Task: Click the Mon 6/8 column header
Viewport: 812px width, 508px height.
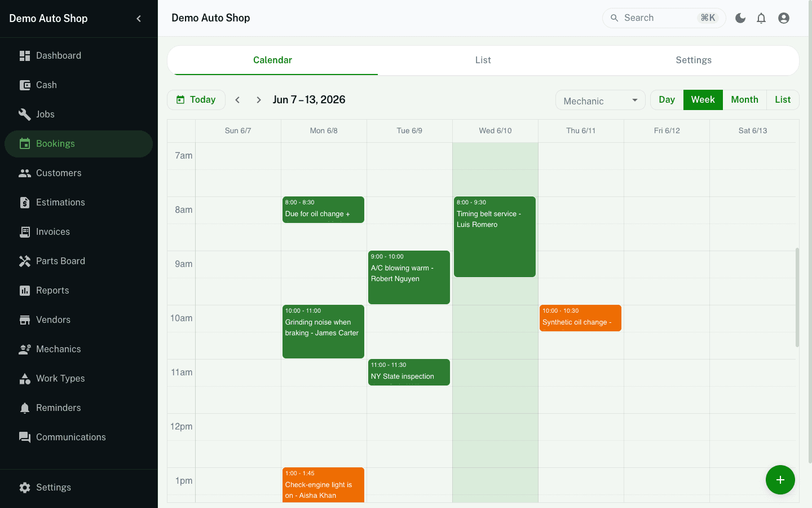Action: 324,131
